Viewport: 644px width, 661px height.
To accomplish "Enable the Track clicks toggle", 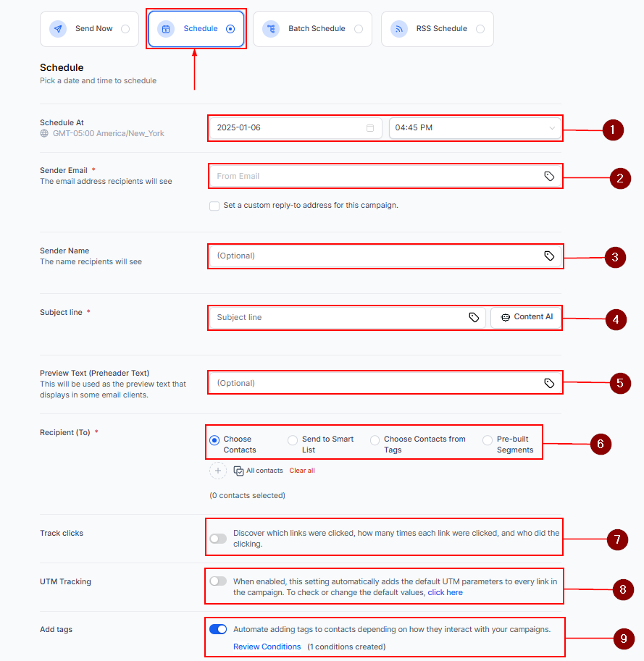I will click(218, 539).
